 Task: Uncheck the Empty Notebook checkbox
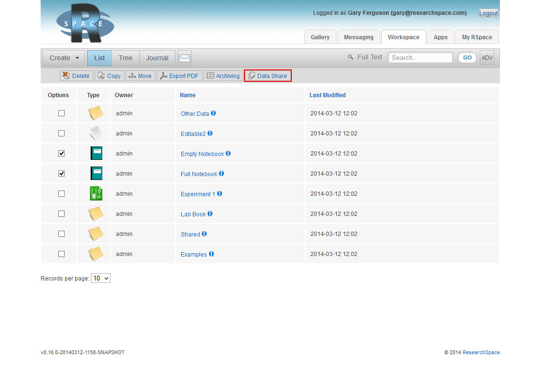point(61,154)
